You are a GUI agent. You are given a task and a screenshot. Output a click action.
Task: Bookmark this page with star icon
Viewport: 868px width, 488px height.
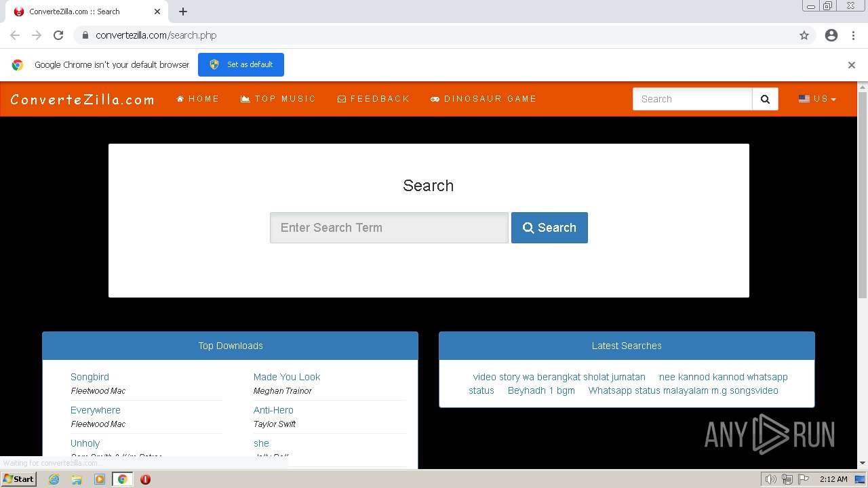pos(804,35)
